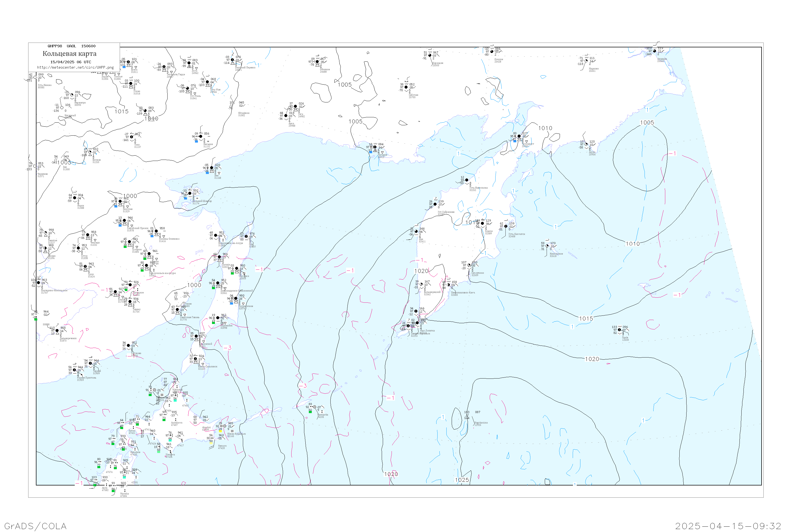The image size is (798, 532).
Task: Click the 15/04/2025 06 UTC date label
Action: click(x=70, y=62)
